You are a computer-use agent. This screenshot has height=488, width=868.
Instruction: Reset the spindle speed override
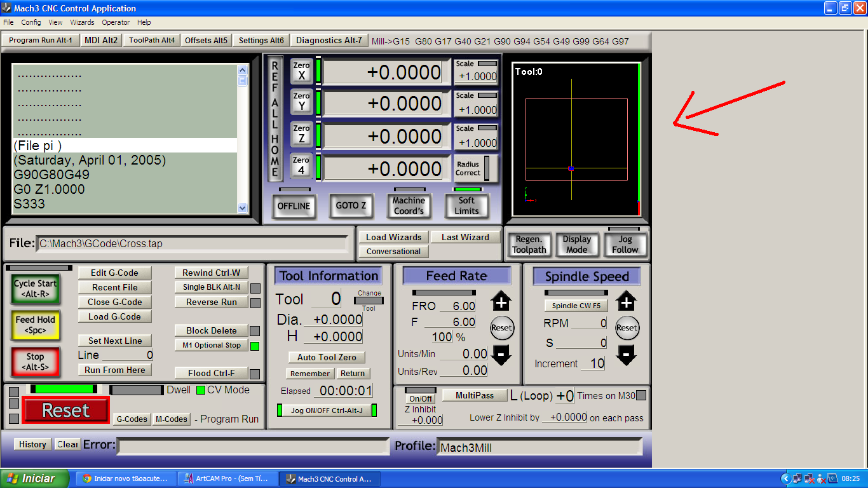pos(627,328)
